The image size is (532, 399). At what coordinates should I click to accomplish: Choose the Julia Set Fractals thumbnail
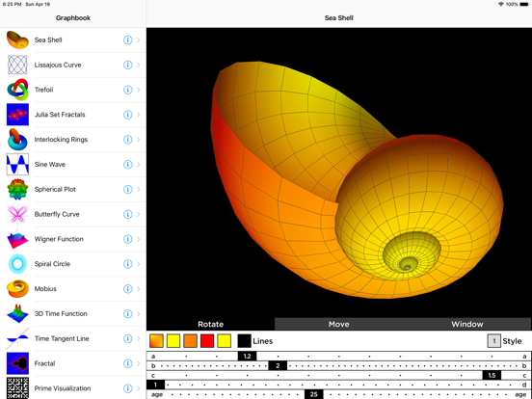[x=17, y=115]
